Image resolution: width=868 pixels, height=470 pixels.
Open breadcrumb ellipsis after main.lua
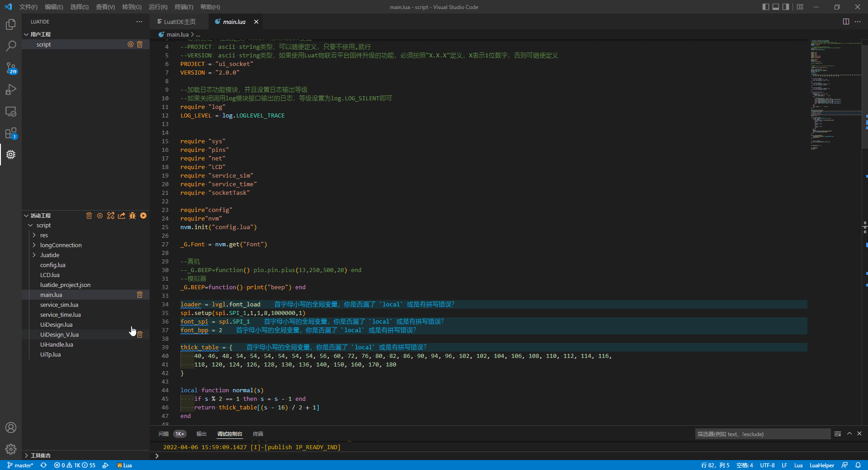tap(198, 35)
